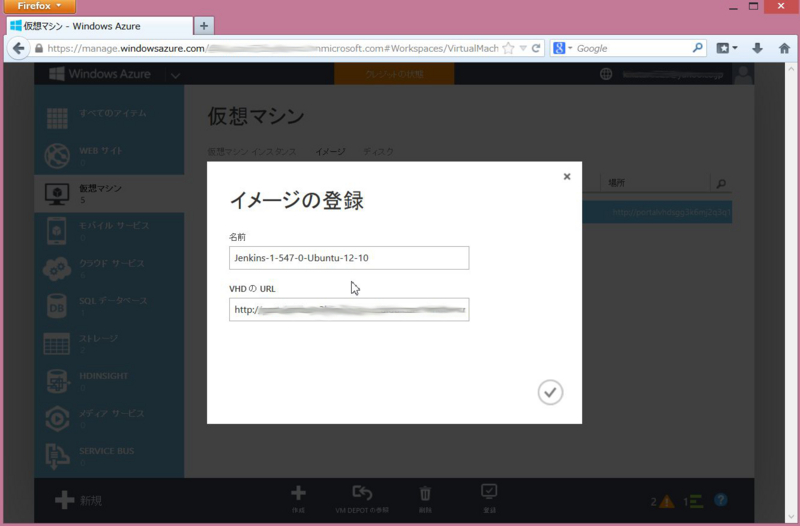Switch to イメージ tab
Image resolution: width=800 pixels, height=526 pixels.
pyautogui.click(x=330, y=152)
